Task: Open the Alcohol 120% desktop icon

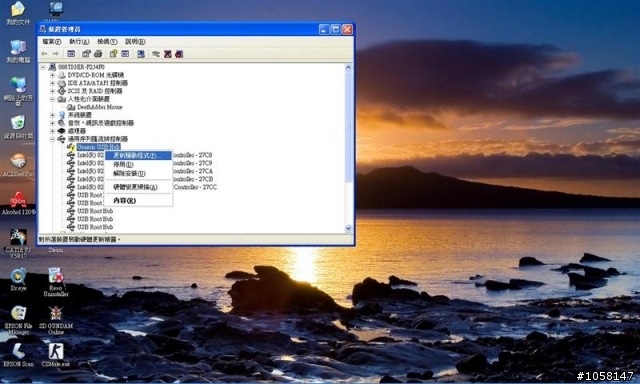Action: [x=18, y=203]
